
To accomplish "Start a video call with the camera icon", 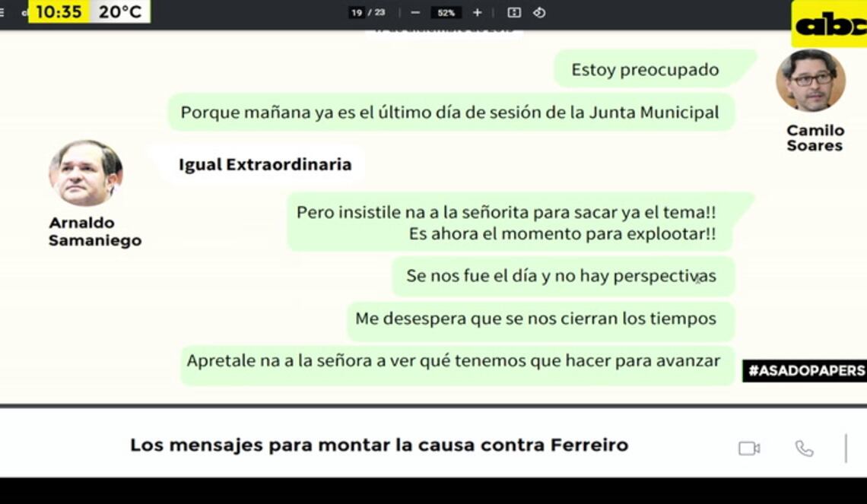I will (748, 449).
